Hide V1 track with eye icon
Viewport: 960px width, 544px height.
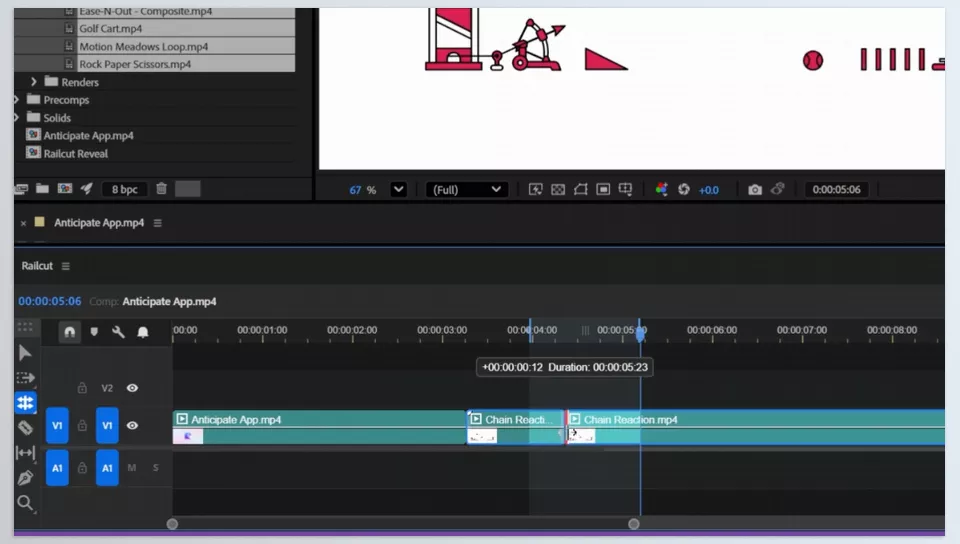click(132, 425)
